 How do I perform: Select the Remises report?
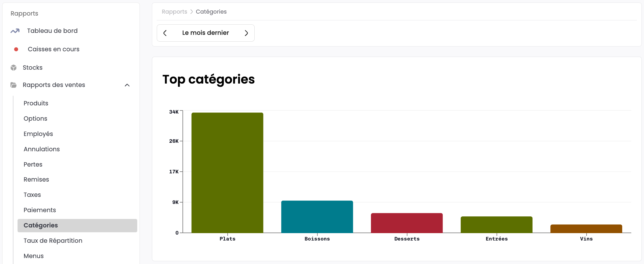tap(36, 179)
